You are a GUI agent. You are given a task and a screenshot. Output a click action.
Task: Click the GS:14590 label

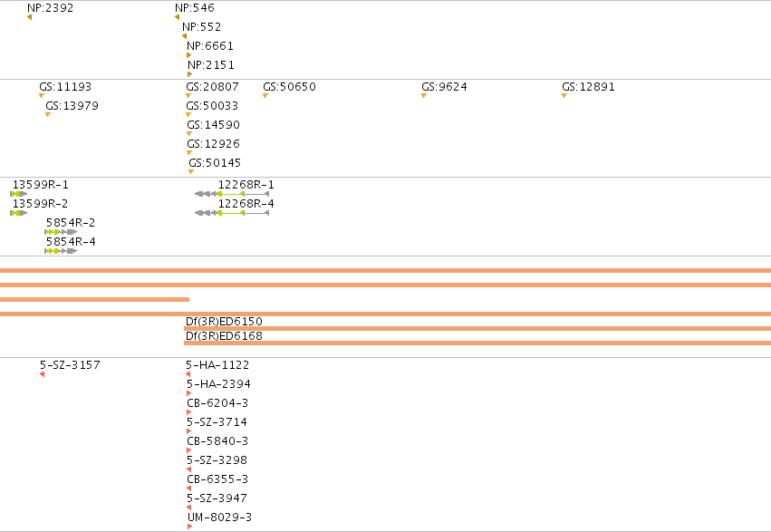click(214, 125)
